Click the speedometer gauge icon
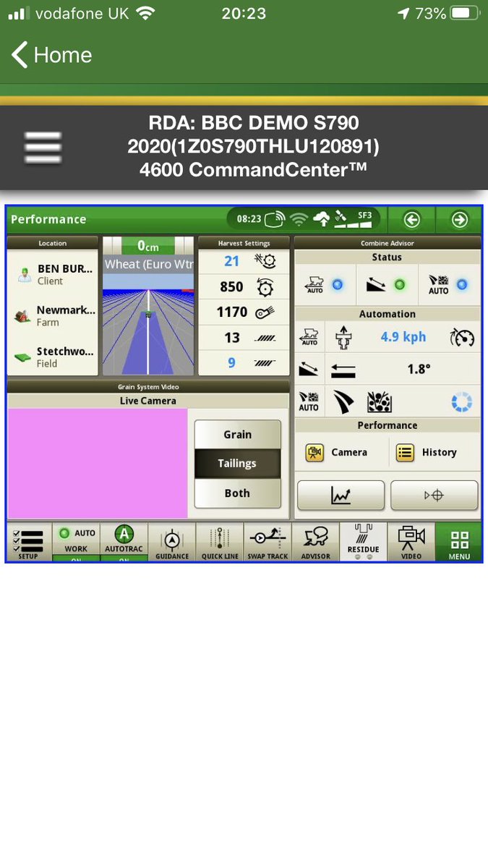 (x=462, y=337)
